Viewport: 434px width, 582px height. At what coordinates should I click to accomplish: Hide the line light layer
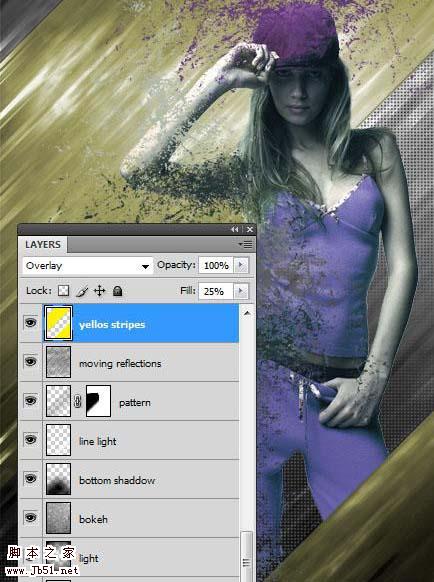(30, 440)
